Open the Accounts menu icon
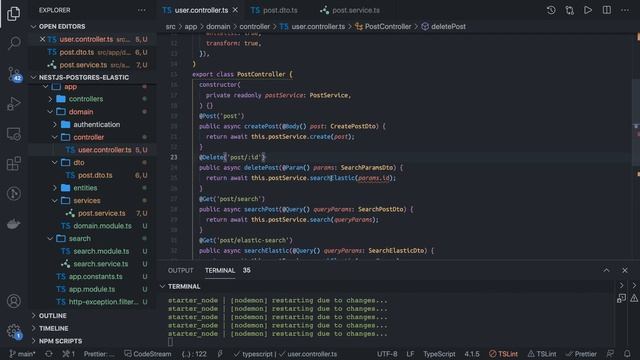Image resolution: width=640 pixels, height=360 pixels. (x=14, y=301)
